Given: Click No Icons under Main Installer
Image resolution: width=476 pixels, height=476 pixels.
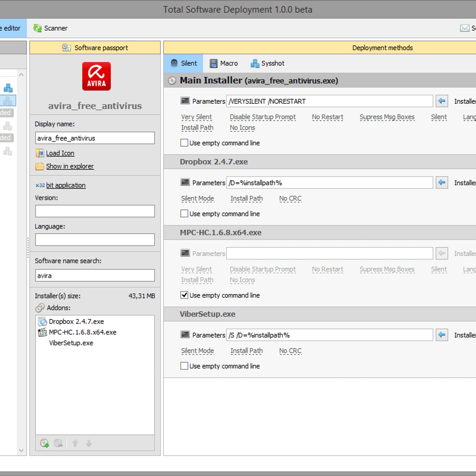Looking at the screenshot, I should [x=242, y=128].
